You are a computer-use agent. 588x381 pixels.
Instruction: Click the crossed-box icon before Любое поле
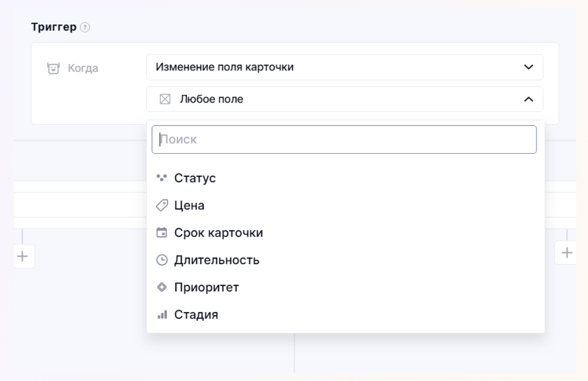165,99
